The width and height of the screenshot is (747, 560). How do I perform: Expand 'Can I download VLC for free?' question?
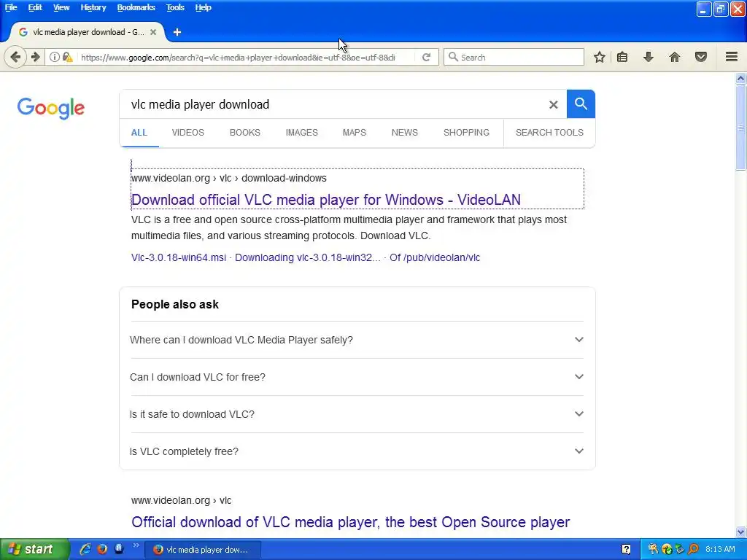point(357,377)
